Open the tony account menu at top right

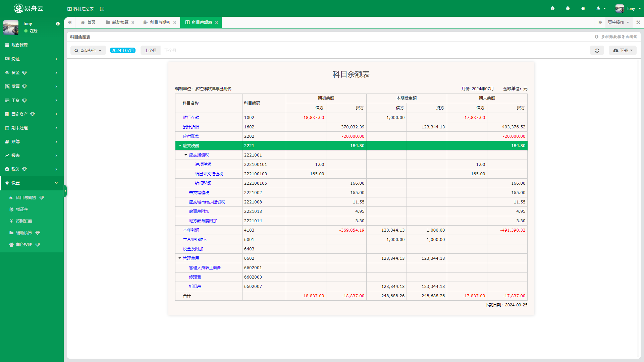[628, 8]
